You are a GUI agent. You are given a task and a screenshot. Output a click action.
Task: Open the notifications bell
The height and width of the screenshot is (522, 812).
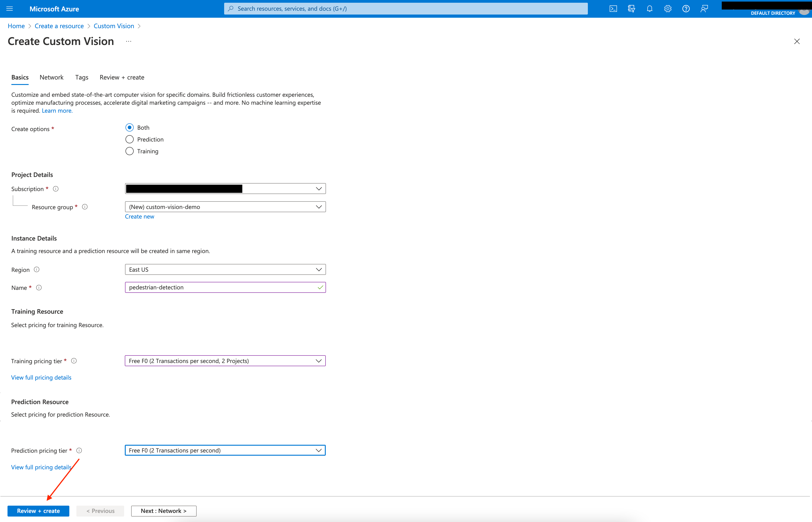pos(649,9)
